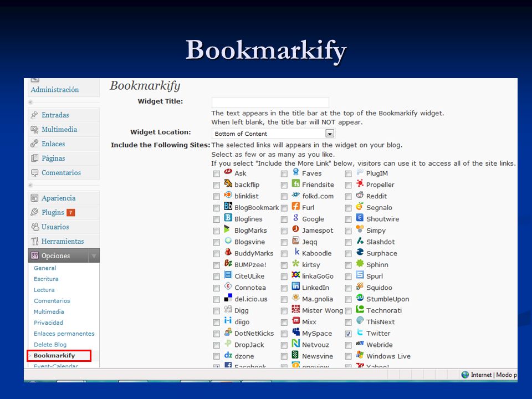532x399 pixels.
Task: Click the Windows Live site icon
Action: [360, 356]
